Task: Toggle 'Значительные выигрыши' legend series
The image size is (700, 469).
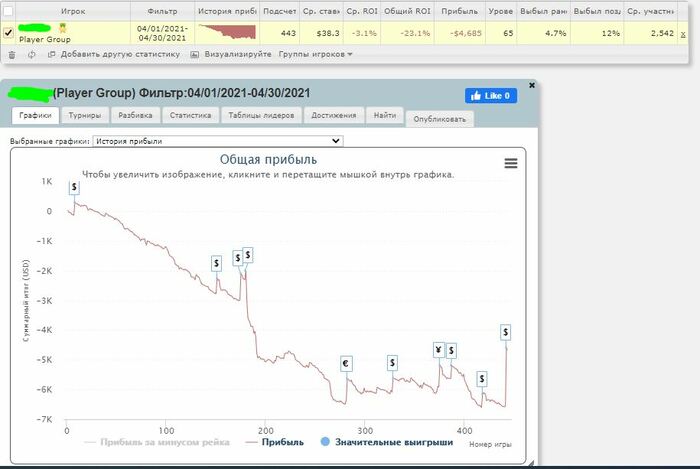Action: click(x=387, y=442)
